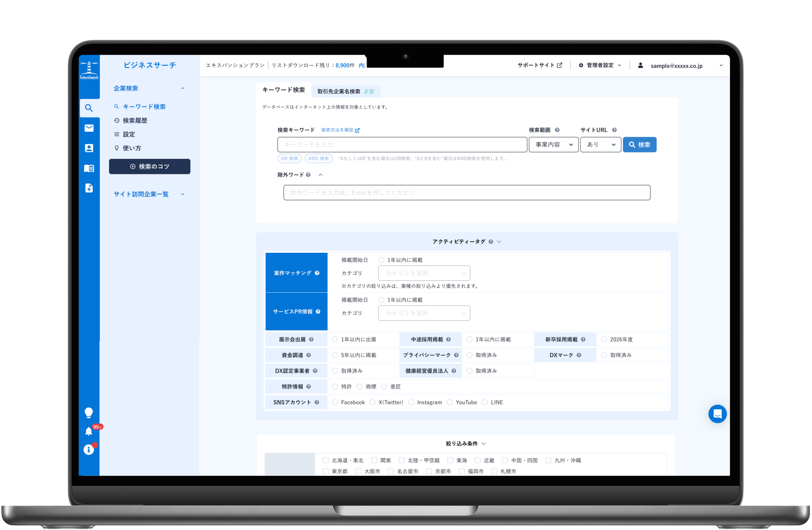Open the 管理者設定 menu at top
Screen dimensions: 812x530
[600, 65]
